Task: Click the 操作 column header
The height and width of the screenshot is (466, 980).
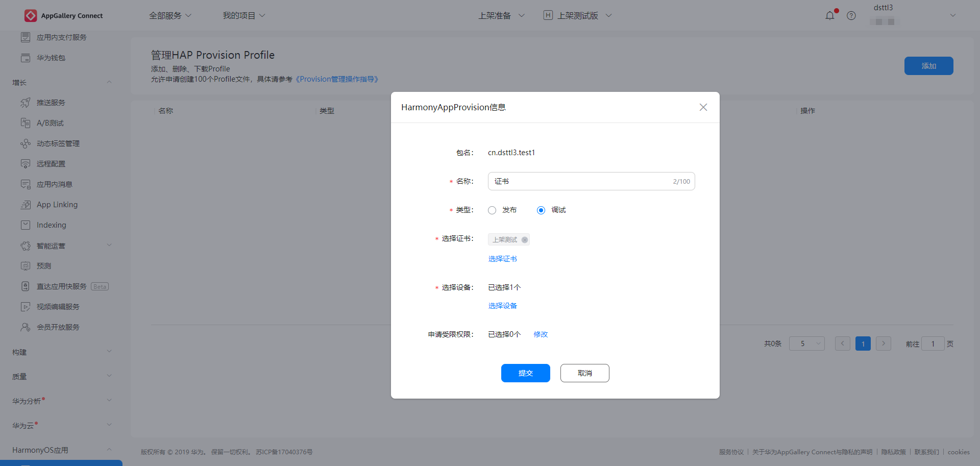Action: 807,111
